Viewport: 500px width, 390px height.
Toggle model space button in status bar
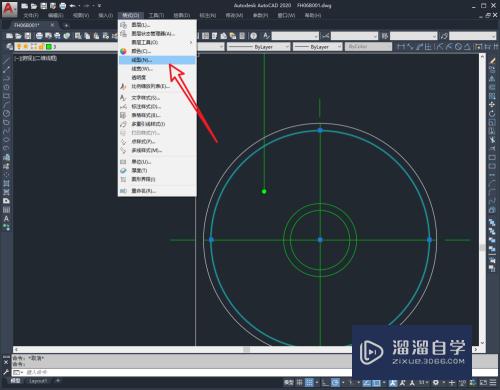[288, 383]
